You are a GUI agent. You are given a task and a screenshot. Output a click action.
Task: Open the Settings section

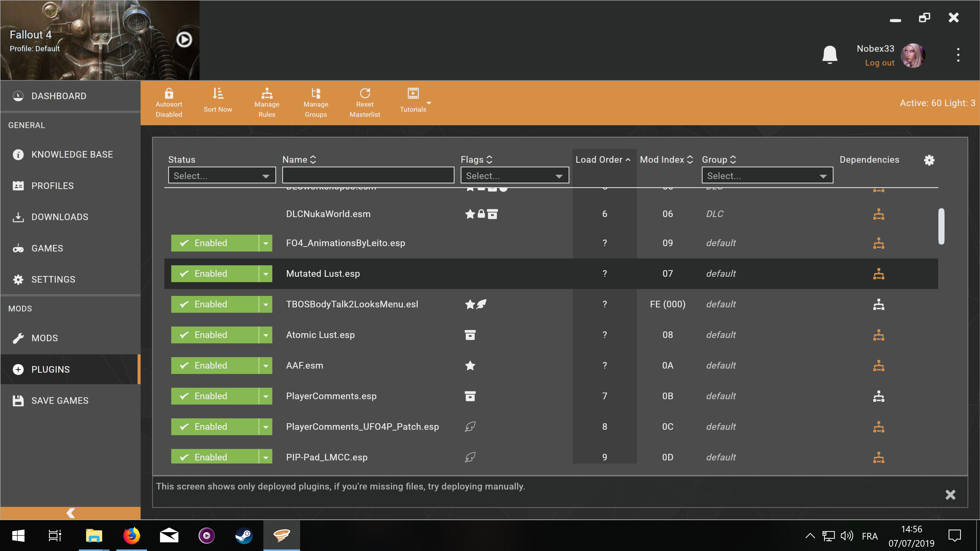[x=70, y=280]
